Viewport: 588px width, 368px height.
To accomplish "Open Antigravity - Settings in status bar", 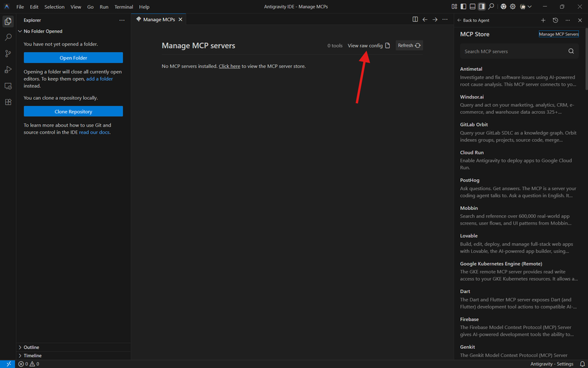I will click(x=552, y=364).
